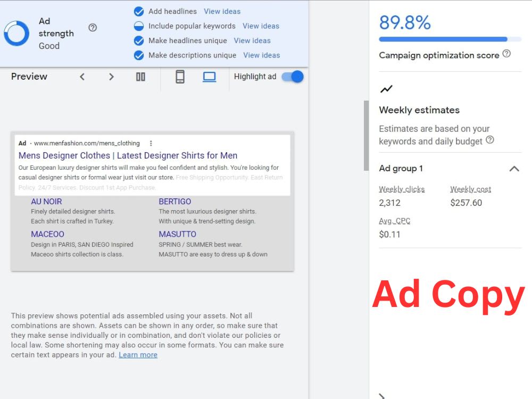
Task: Turn off the Highlight ad toggle
Action: [293, 77]
